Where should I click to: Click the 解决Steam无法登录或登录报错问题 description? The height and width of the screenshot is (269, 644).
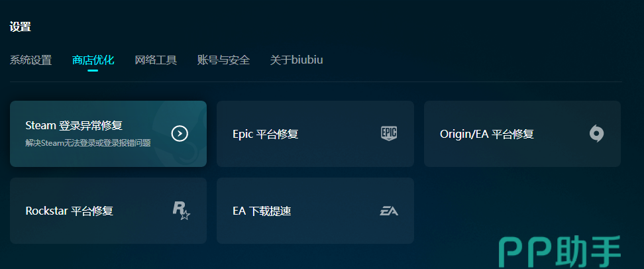click(87, 142)
